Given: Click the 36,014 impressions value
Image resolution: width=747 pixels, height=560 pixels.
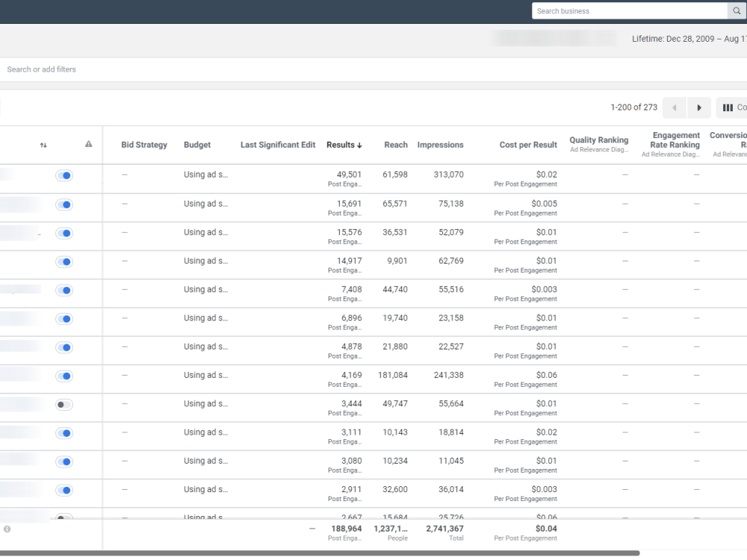Looking at the screenshot, I should click(450, 490).
